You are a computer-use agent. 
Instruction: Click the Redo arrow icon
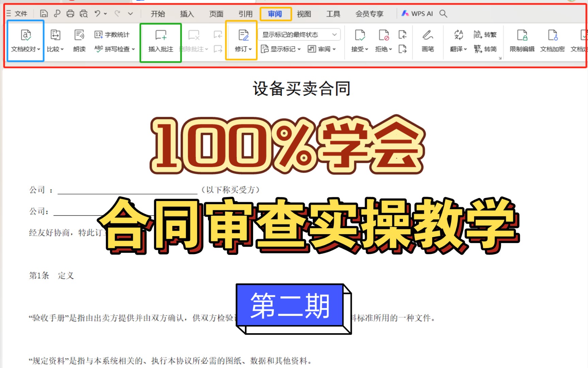pyautogui.click(x=117, y=14)
